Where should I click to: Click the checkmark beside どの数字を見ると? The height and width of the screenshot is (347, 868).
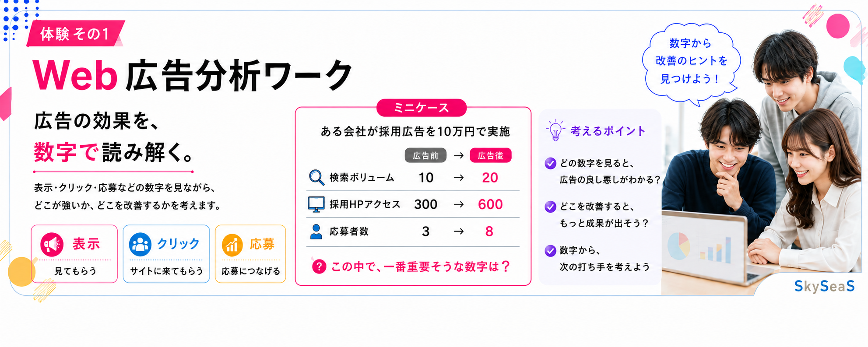(550, 163)
